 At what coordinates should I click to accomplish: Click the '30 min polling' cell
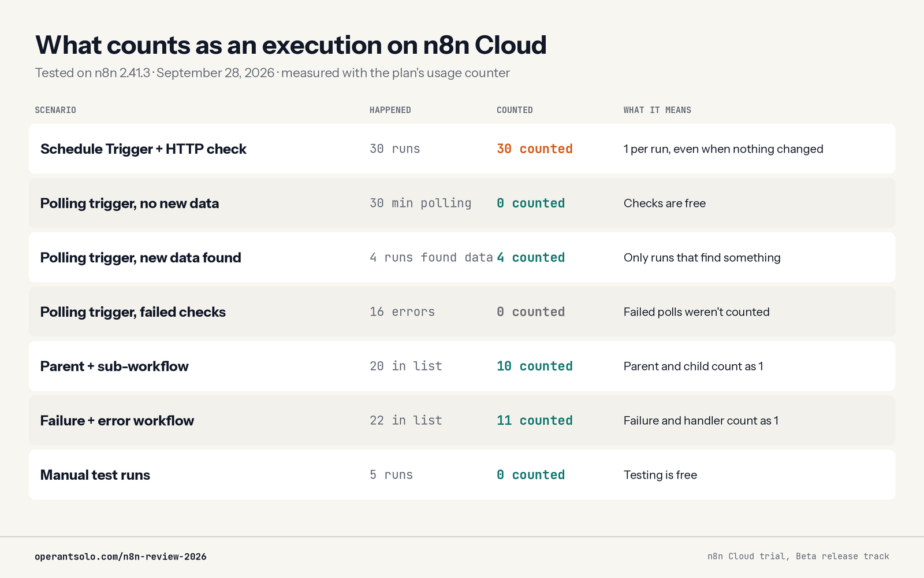tap(420, 203)
